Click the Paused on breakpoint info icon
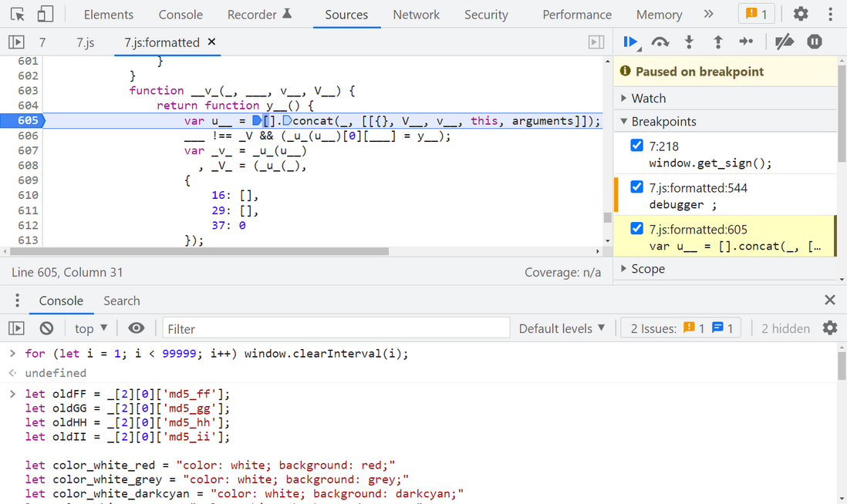 pyautogui.click(x=625, y=71)
